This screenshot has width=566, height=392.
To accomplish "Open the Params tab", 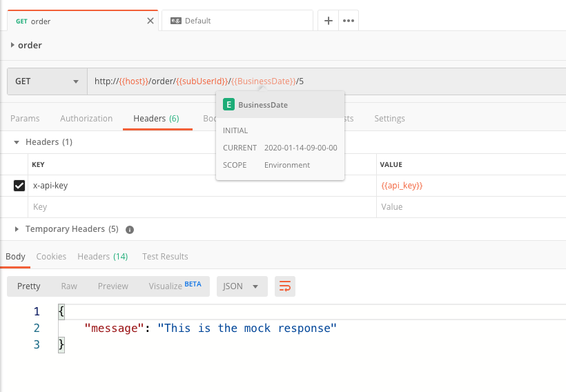I will click(x=25, y=119).
